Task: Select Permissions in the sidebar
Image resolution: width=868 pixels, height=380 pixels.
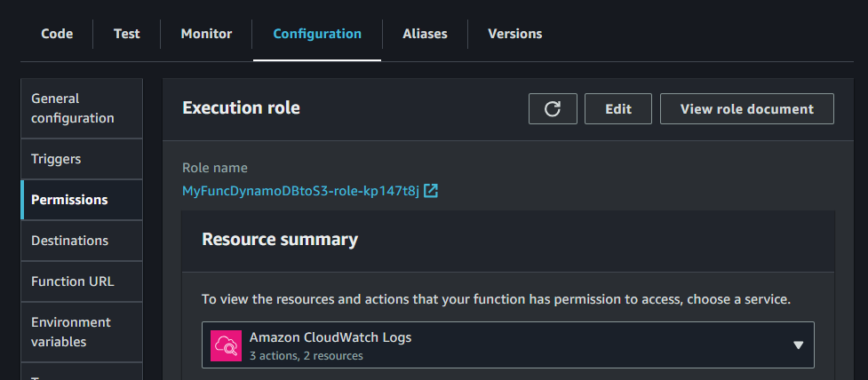Action: (82, 200)
